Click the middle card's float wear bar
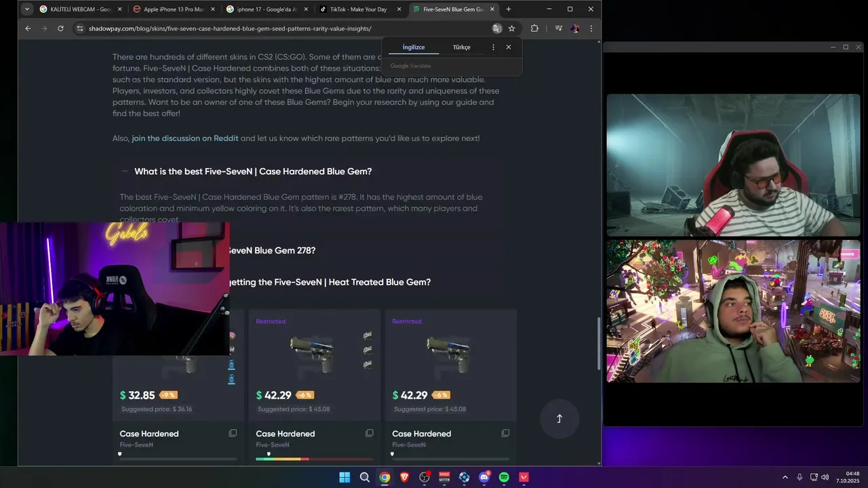This screenshot has width=868, height=488. click(315, 459)
